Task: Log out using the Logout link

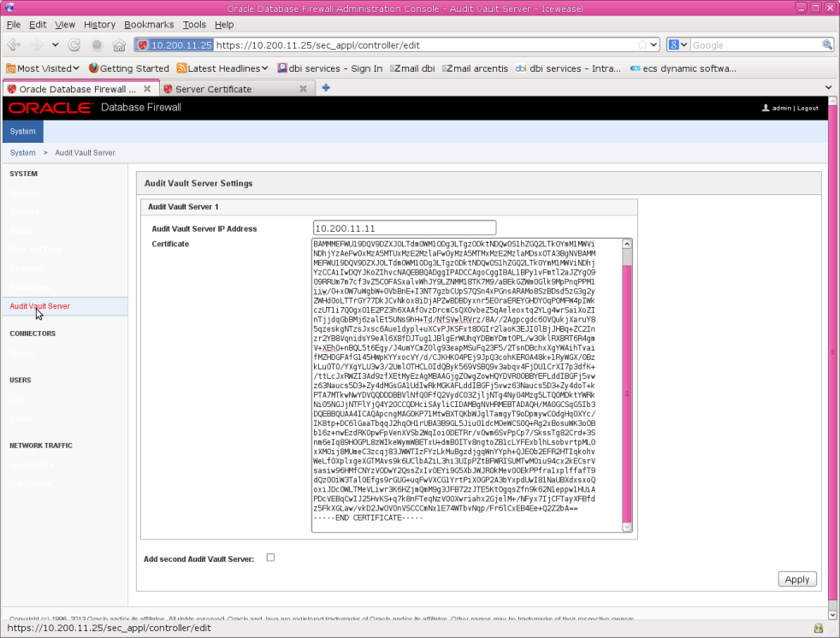Action: 807,109
